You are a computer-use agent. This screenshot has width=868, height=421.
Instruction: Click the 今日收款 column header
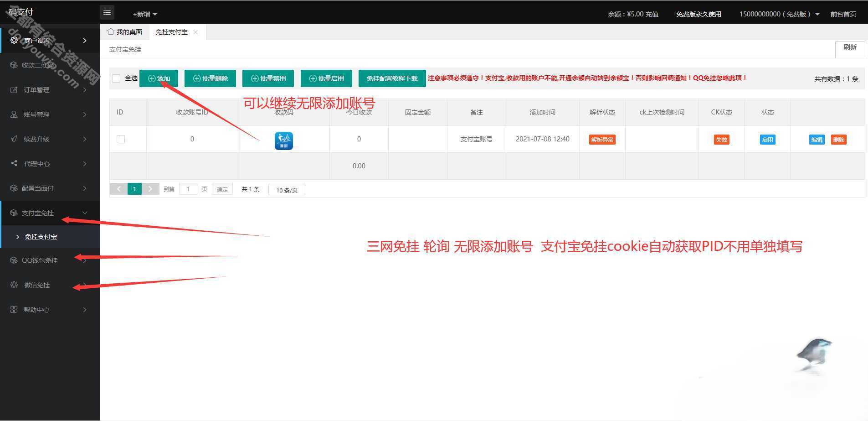[359, 112]
